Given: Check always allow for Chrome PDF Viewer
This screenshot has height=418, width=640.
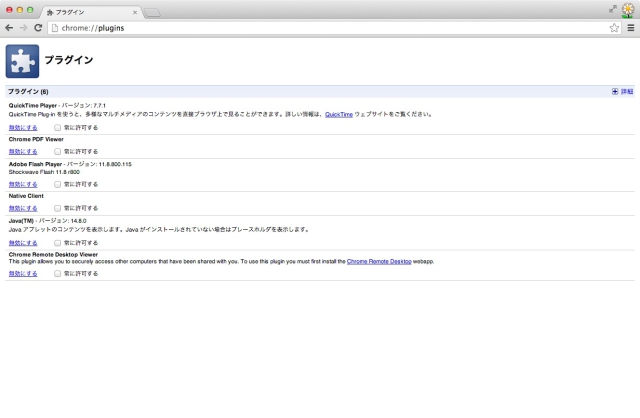Looking at the screenshot, I should [x=58, y=151].
